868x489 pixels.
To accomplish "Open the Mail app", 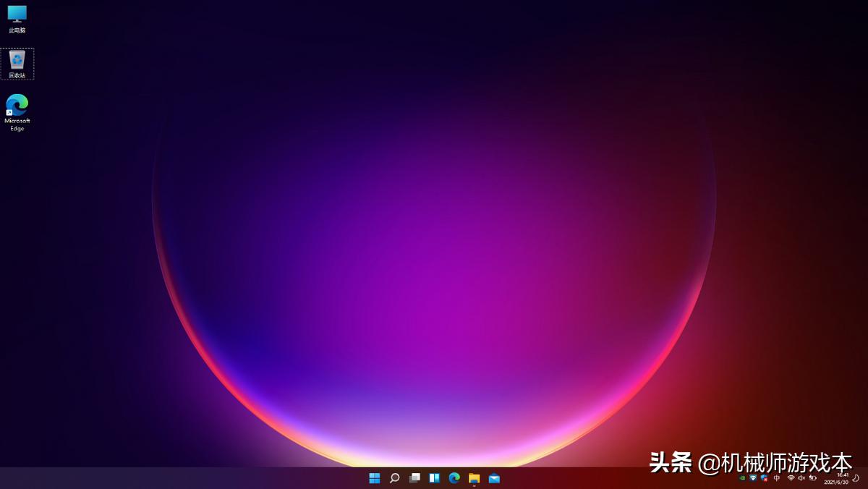I will pos(494,479).
